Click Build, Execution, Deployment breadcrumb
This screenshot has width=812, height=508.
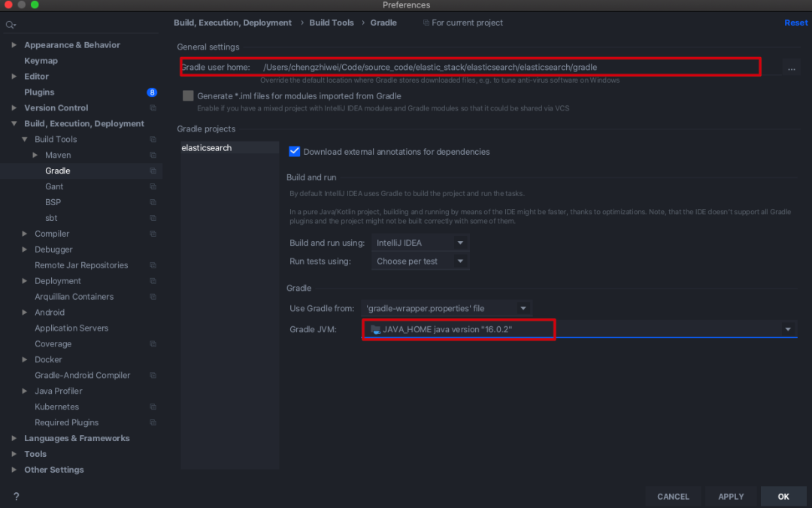coord(232,23)
